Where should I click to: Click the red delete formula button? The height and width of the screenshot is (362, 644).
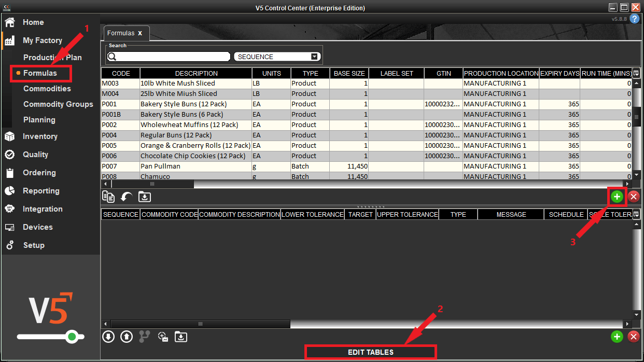[633, 197]
